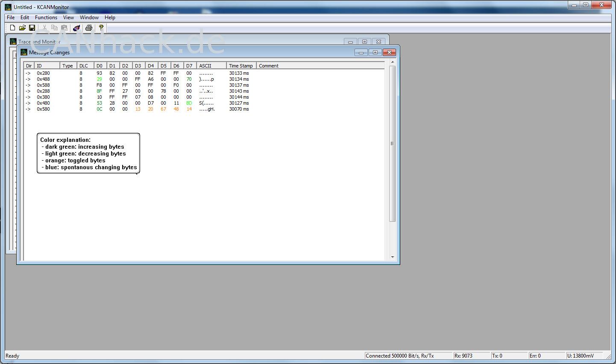The height and width of the screenshot is (364, 616).
Task: Click the Connected 500000 Bit/s status entry
Action: coord(408,355)
